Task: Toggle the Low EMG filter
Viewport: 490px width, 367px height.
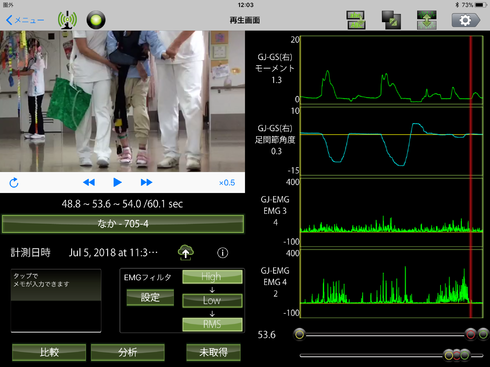Action: coord(212,300)
